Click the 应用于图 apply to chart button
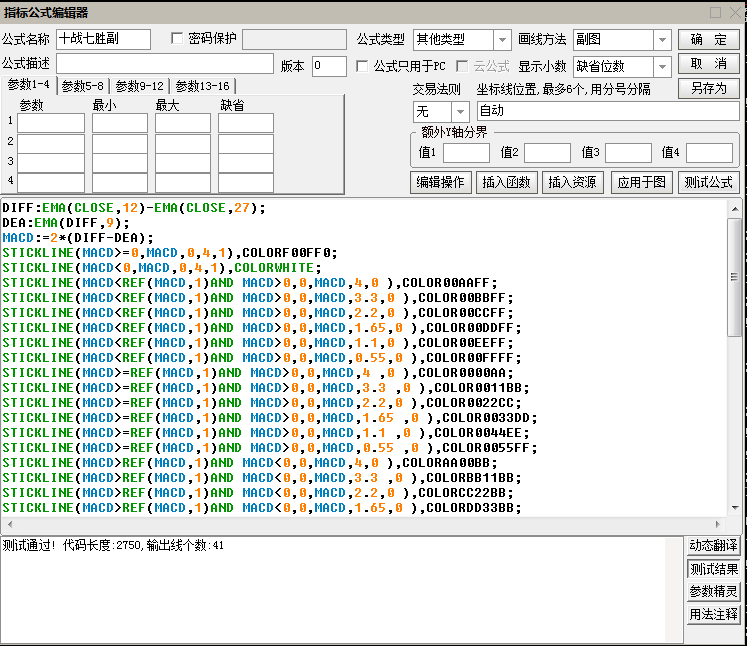The height and width of the screenshot is (646, 747). coord(642,182)
